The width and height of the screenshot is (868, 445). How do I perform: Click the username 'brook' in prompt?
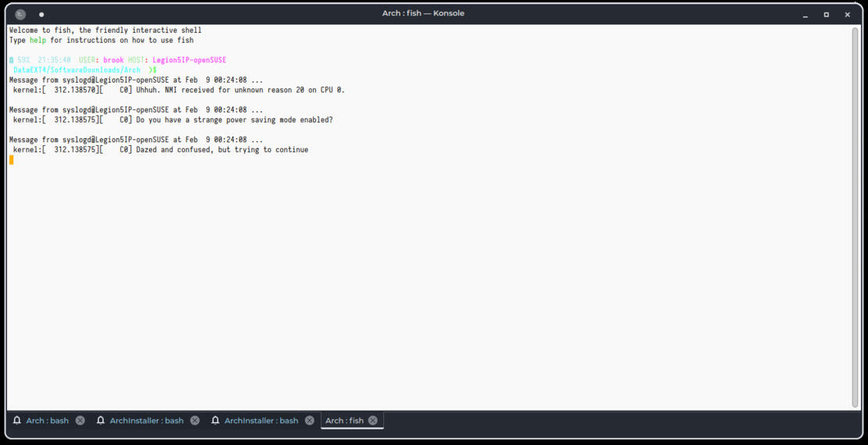coord(113,60)
